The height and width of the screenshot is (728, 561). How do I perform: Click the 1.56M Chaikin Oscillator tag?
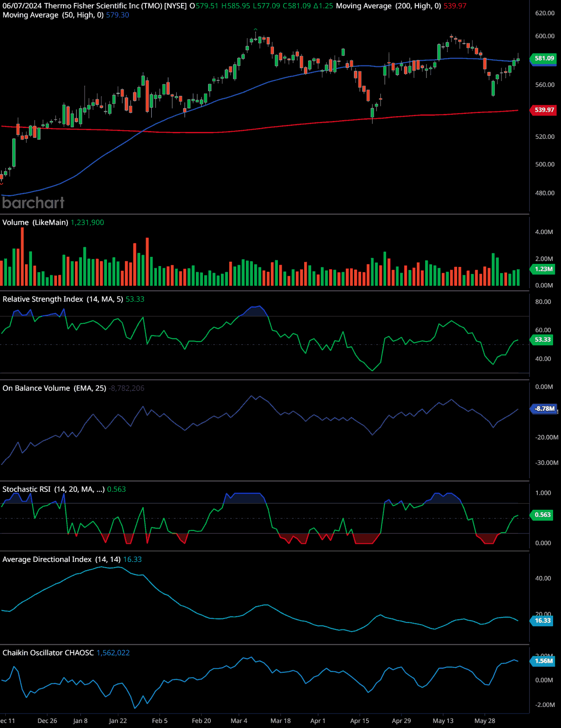[543, 661]
